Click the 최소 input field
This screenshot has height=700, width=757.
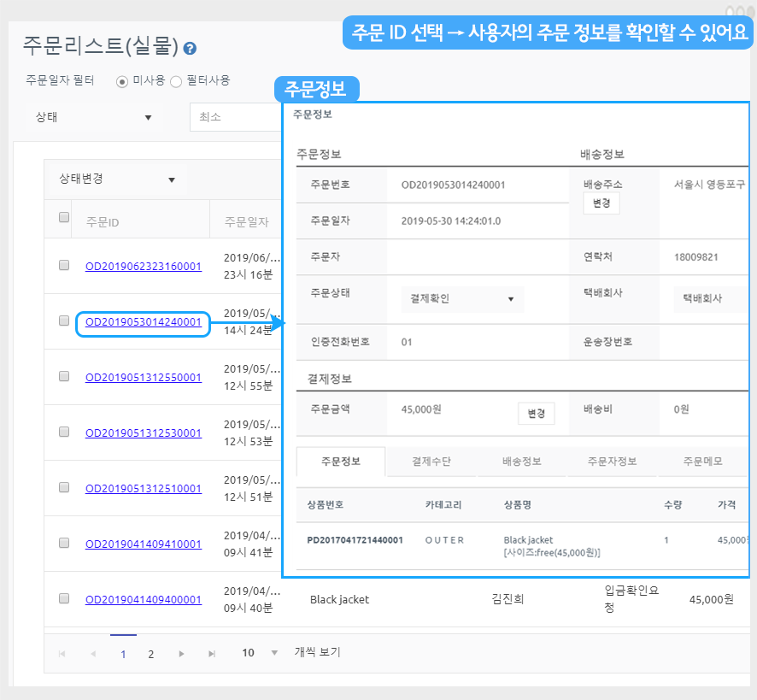tap(235, 117)
